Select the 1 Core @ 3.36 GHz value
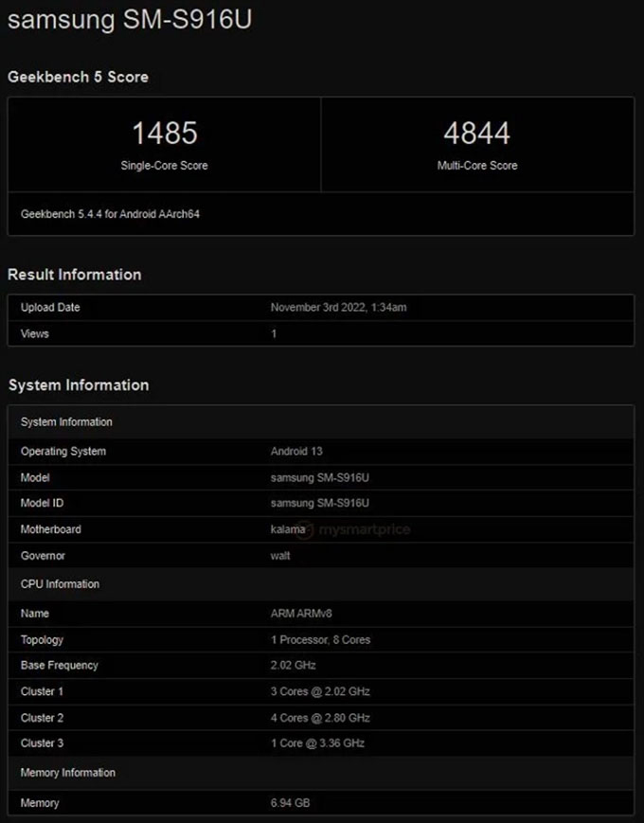The image size is (644, 823). click(x=317, y=743)
